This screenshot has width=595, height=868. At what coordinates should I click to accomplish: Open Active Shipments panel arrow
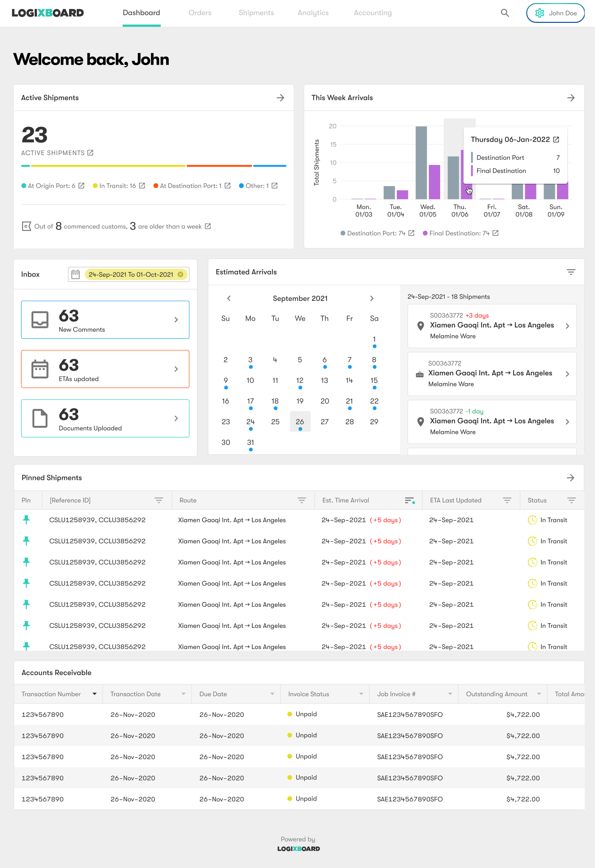(280, 98)
